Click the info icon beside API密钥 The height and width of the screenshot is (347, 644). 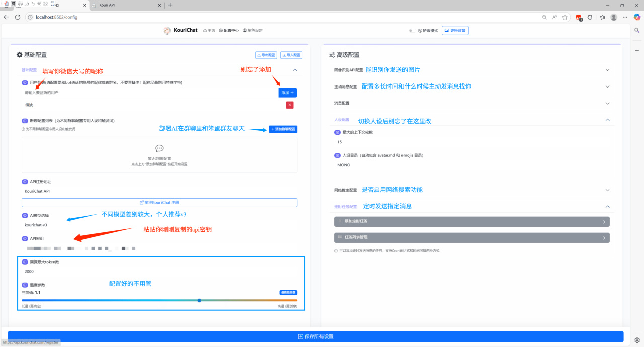(25, 239)
